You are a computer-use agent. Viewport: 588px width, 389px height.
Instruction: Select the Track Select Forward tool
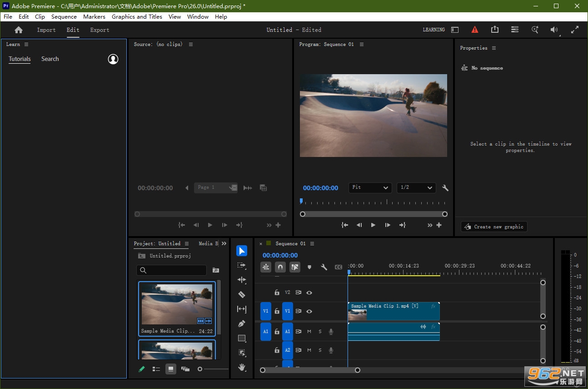pos(242,265)
